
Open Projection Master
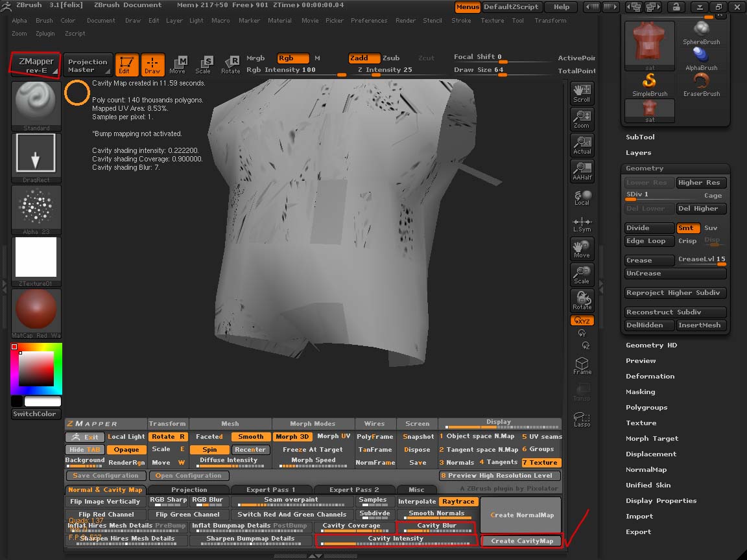[88, 65]
